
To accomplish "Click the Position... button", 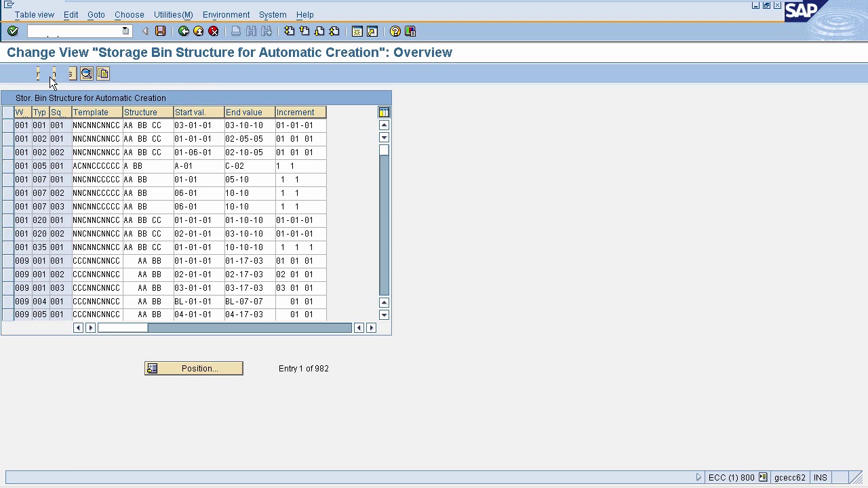I will 193,368.
